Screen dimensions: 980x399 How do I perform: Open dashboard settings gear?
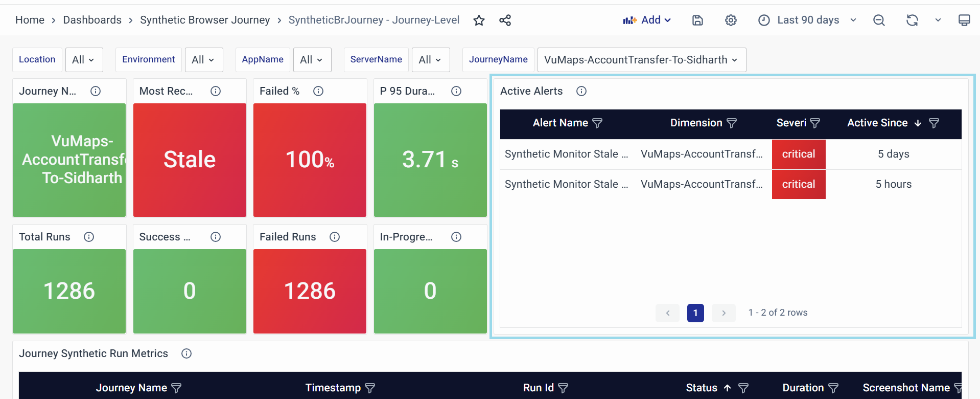[x=731, y=20]
